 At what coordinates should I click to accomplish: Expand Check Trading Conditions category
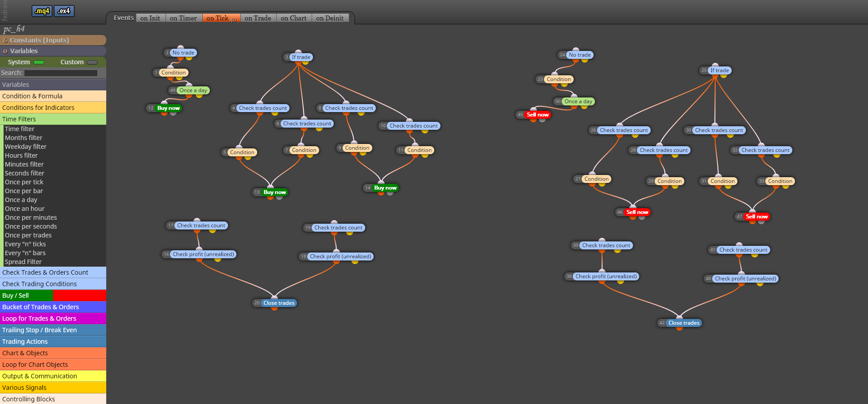[x=53, y=284]
